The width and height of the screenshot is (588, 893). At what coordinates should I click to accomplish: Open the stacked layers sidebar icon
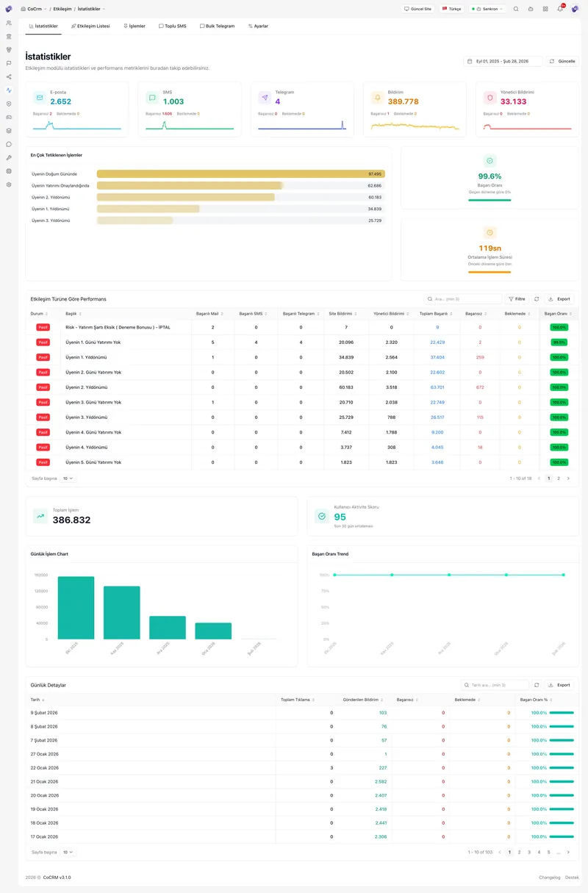coord(9,131)
